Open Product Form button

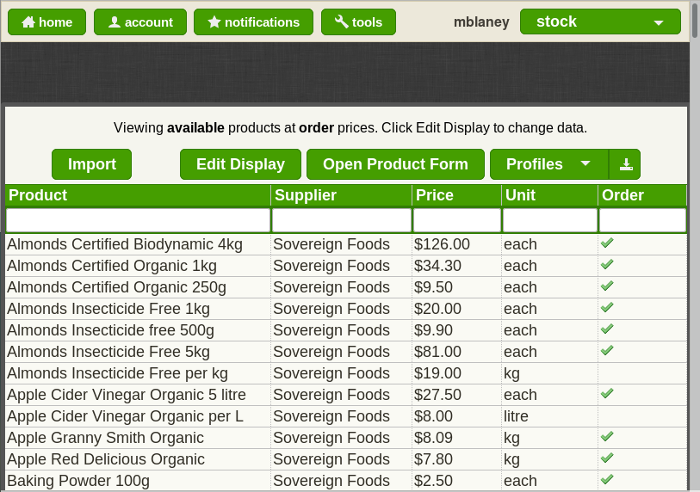pyautogui.click(x=396, y=164)
